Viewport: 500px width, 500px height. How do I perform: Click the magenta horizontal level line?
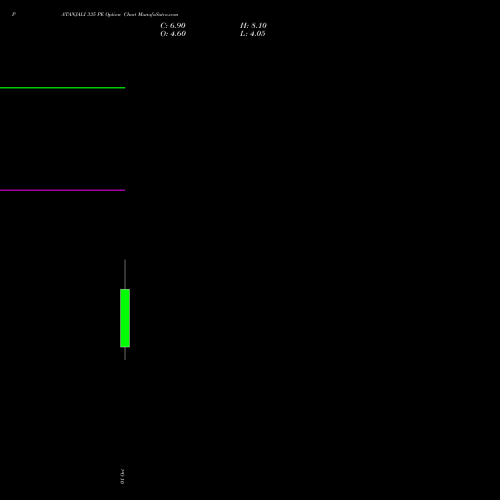click(62, 190)
